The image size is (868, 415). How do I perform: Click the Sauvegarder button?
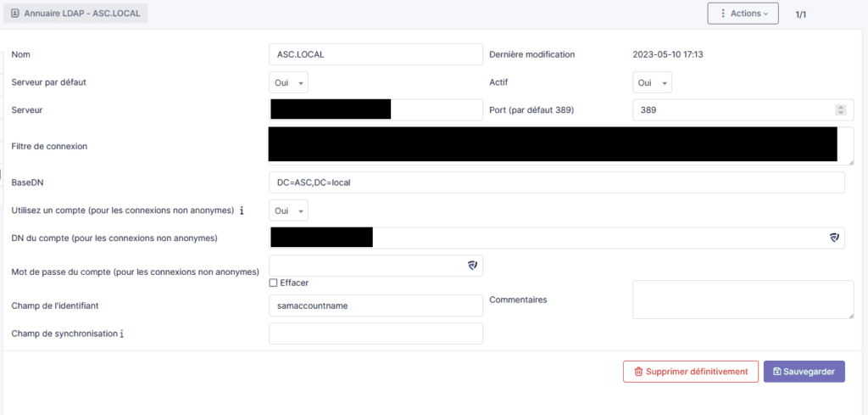click(804, 371)
